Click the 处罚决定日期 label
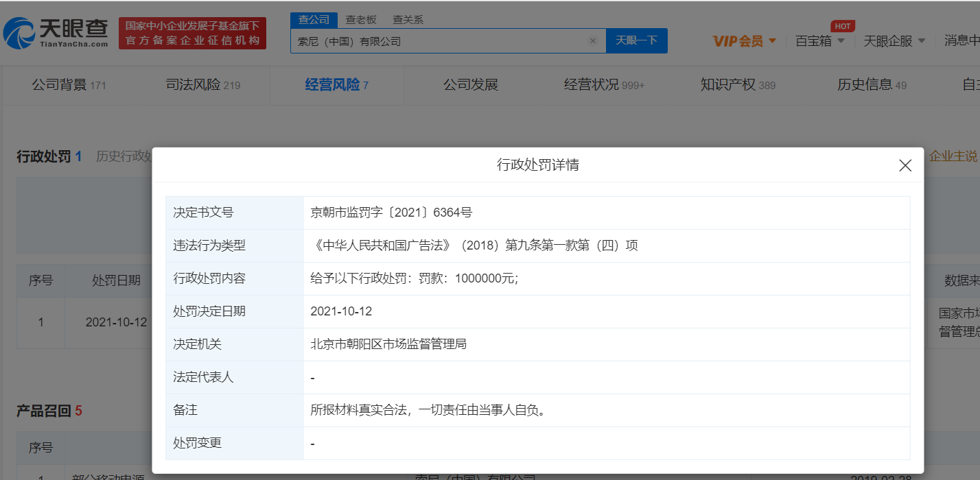The width and height of the screenshot is (980, 480). pyautogui.click(x=209, y=311)
